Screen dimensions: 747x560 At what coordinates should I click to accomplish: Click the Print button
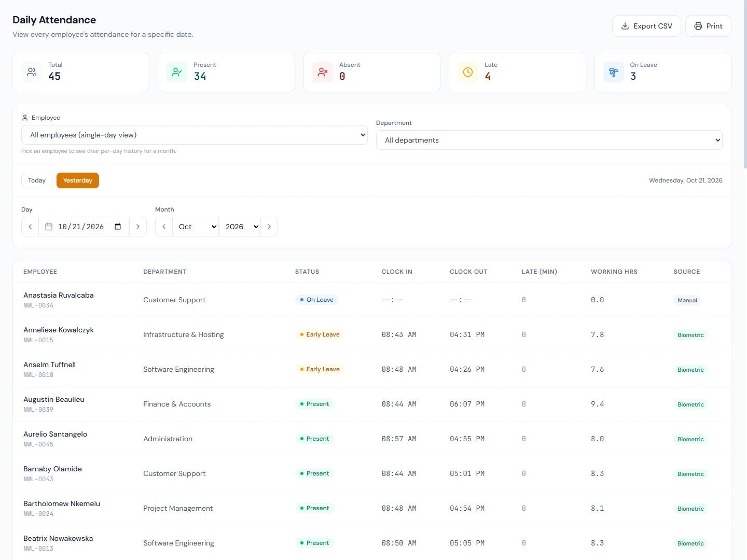click(708, 26)
